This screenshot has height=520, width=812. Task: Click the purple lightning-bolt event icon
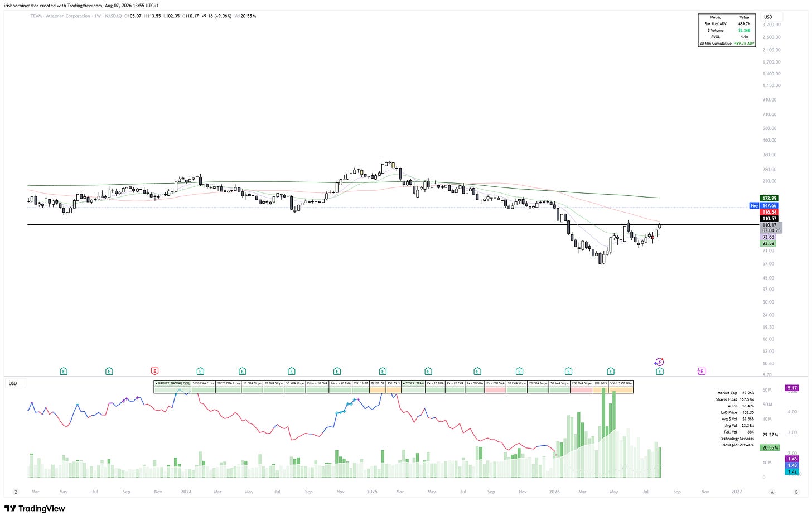[x=659, y=362]
